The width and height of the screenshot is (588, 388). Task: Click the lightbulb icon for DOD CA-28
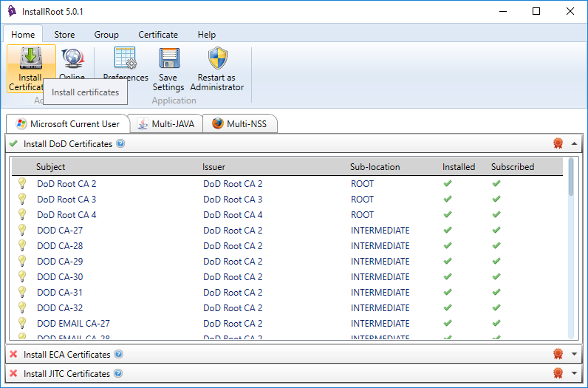point(22,245)
